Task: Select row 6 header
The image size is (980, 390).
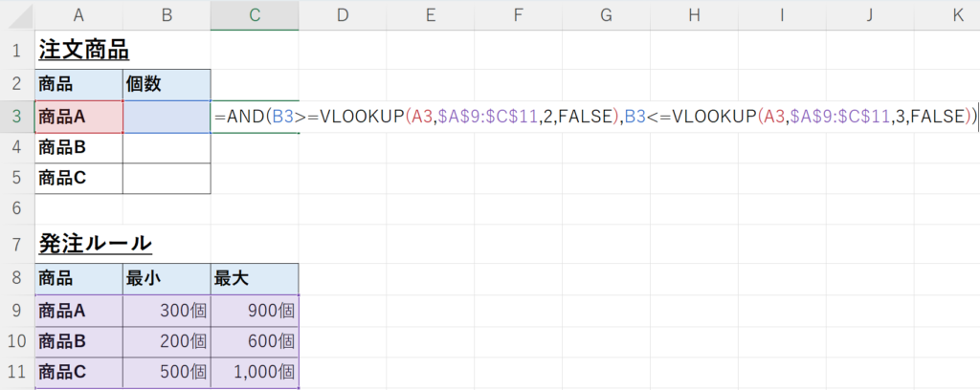Action: 17,209
